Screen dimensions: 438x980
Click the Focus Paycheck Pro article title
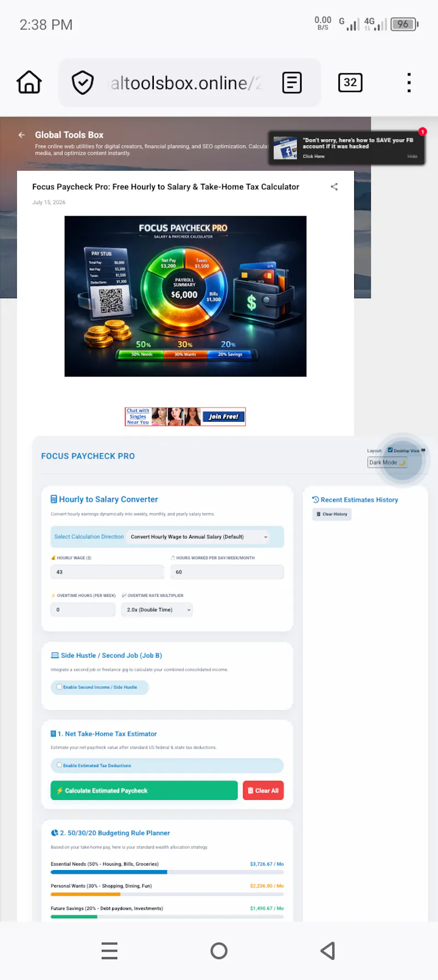[x=166, y=187]
